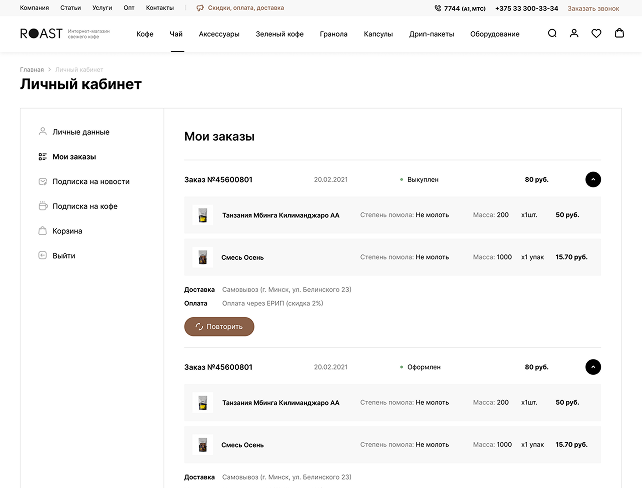Screen dimensions: 642x488
Task: Click the ROAST logo
Action: pos(41,33)
